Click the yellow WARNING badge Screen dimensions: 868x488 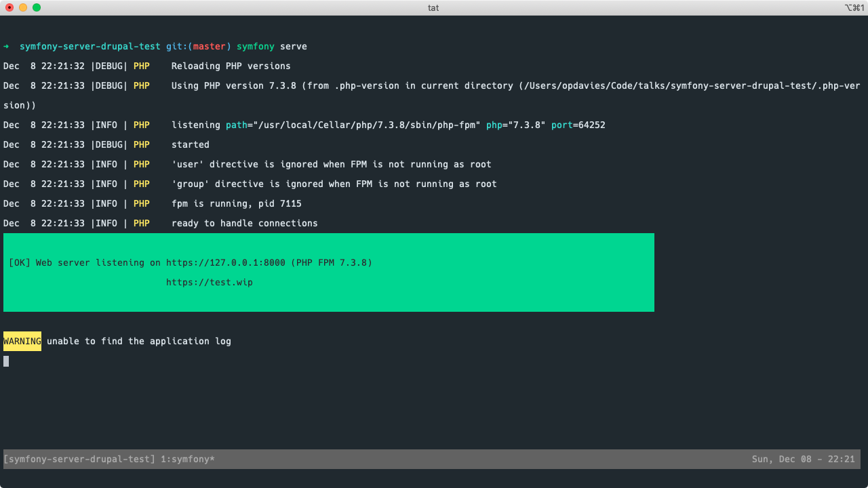pyautogui.click(x=22, y=342)
